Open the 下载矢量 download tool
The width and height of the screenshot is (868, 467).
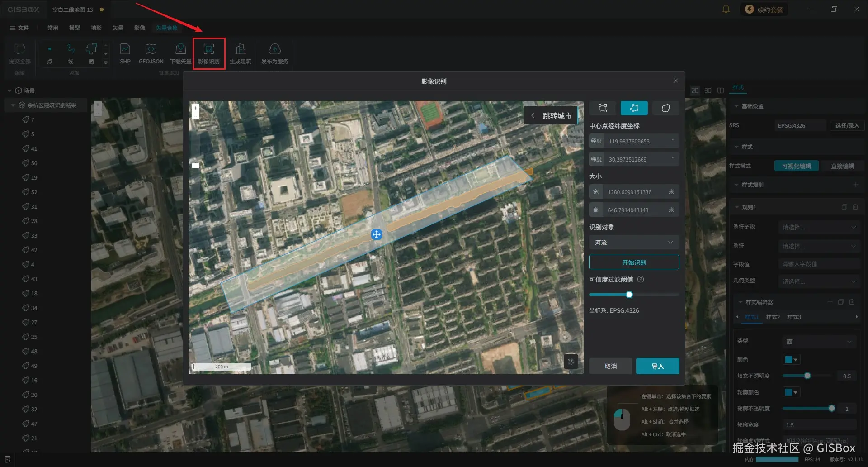point(180,53)
